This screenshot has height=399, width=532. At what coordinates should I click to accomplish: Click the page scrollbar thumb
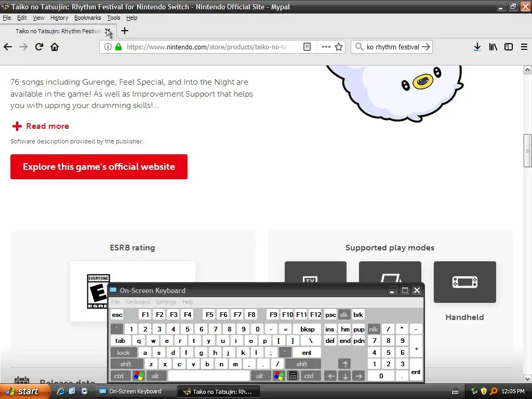[528, 151]
